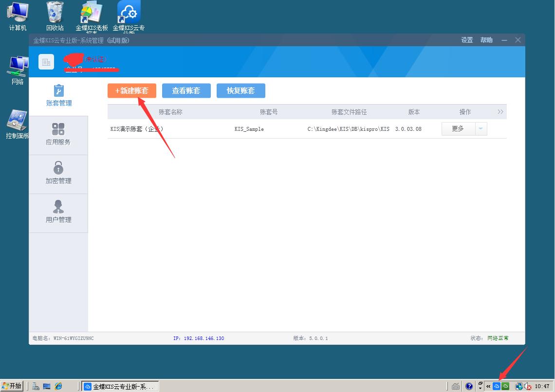Click the 账套号 column header
Image resolution: width=555 pixels, height=392 pixels.
(269, 112)
